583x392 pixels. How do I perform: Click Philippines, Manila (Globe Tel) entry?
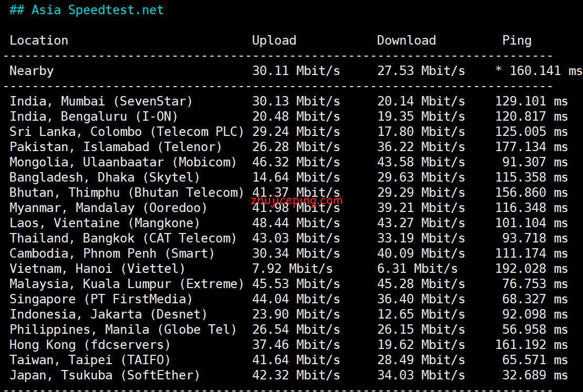click(x=123, y=330)
